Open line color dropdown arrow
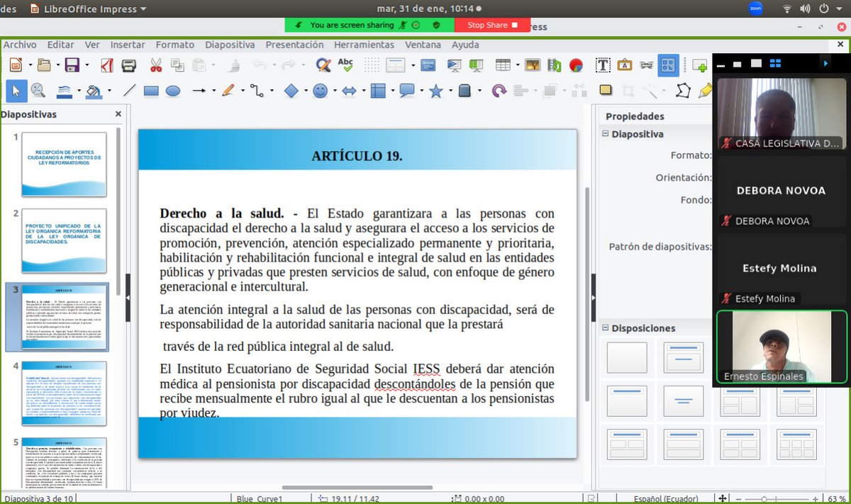Image resolution: width=851 pixels, height=504 pixels. (x=79, y=91)
